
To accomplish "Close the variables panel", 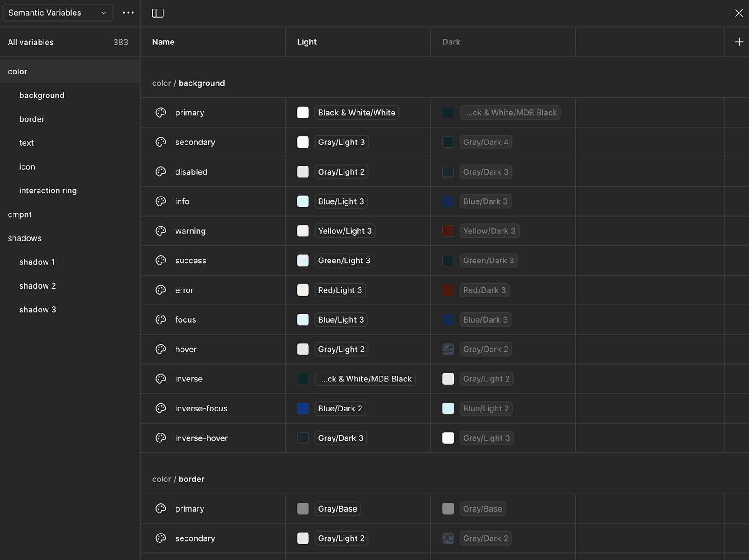I will click(x=739, y=13).
